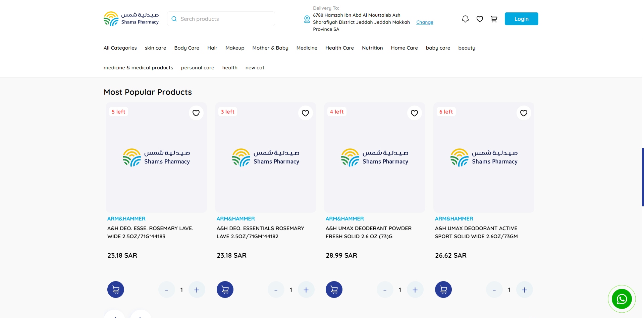Screen dimensions: 644x318
Task: Open medicine & medical products category
Action: tap(138, 68)
